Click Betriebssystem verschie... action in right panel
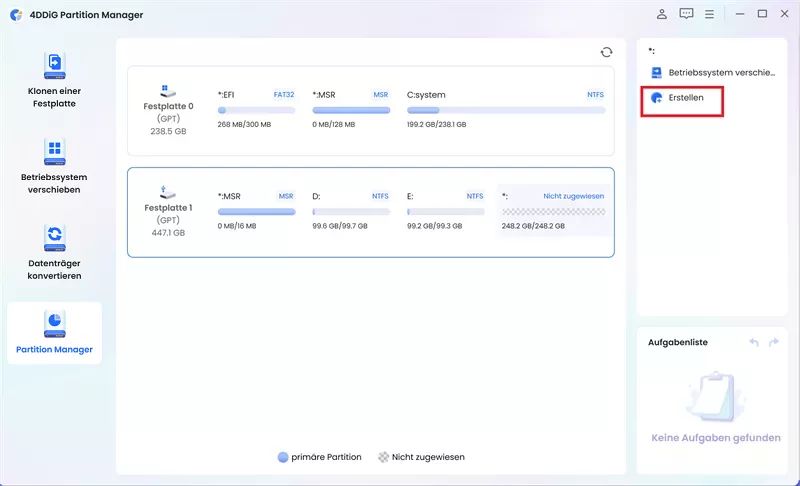The image size is (800, 486). click(x=713, y=72)
